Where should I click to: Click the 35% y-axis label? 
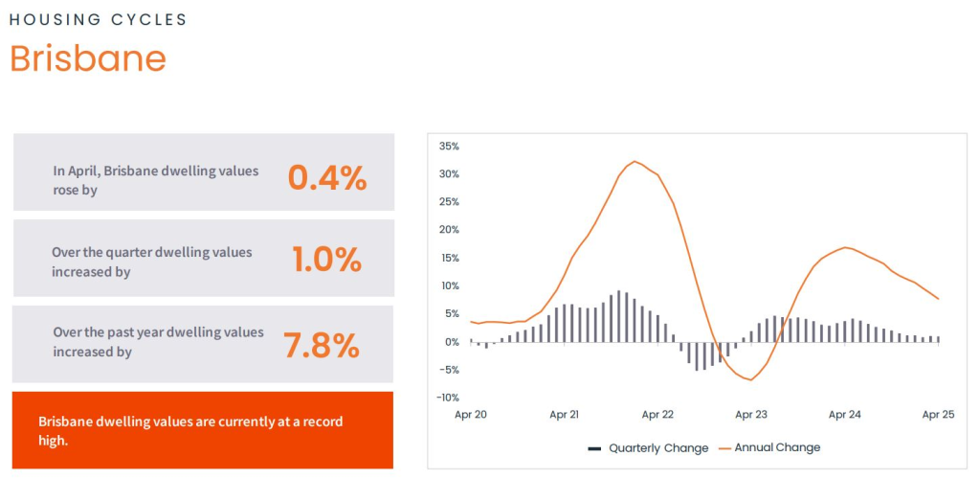(x=449, y=147)
